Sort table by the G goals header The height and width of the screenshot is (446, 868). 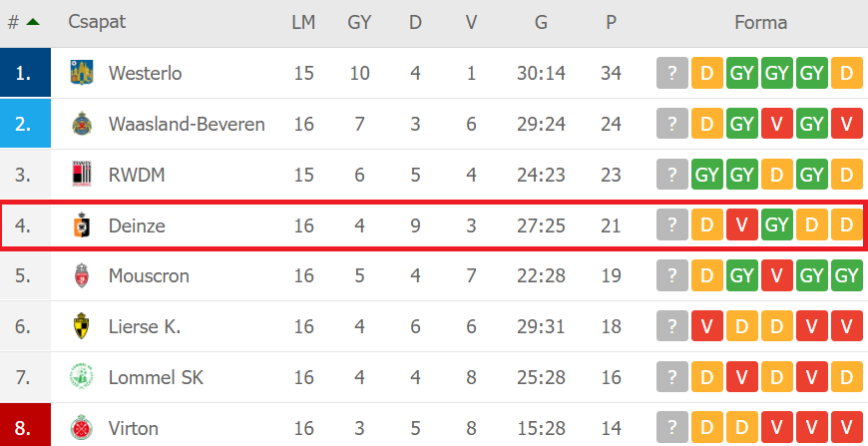pyautogui.click(x=541, y=22)
